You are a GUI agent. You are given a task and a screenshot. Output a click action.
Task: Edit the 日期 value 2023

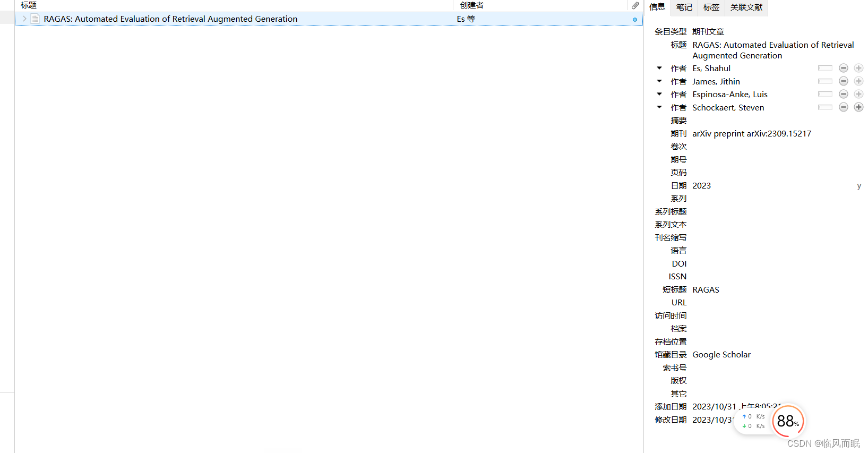coord(702,185)
